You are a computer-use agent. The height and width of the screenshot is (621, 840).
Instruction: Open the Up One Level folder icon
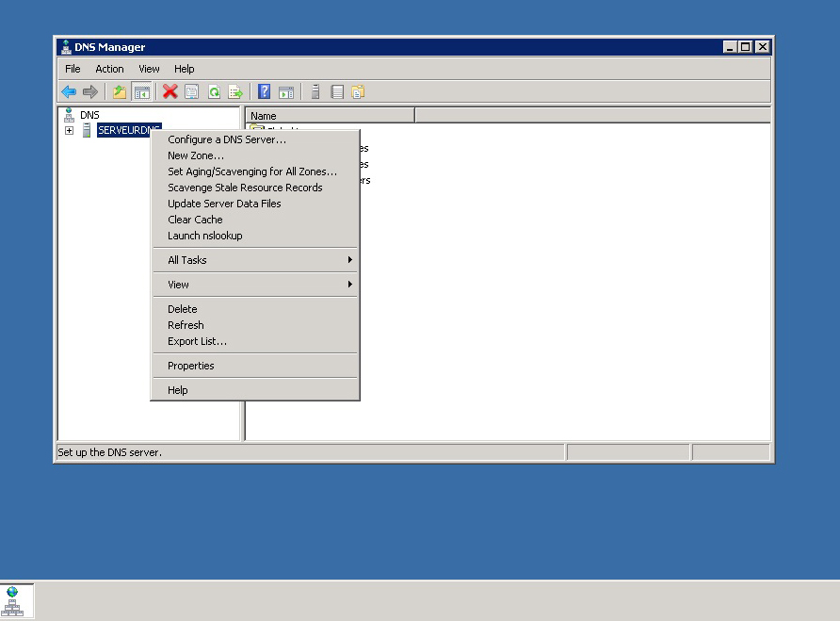click(x=119, y=91)
